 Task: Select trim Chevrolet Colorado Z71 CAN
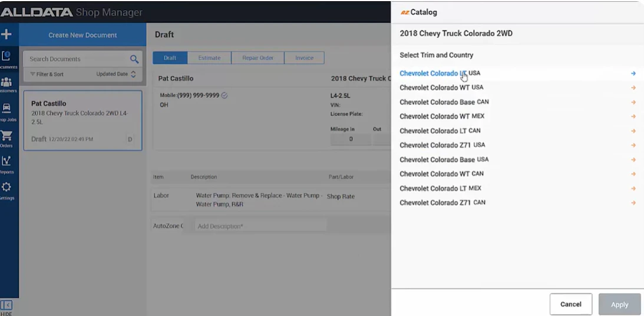coord(442,203)
